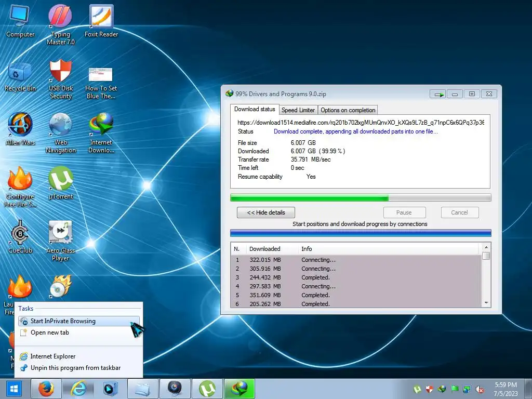Launch Typing Master 7.0 from desktop
The image size is (532, 399).
(60, 24)
